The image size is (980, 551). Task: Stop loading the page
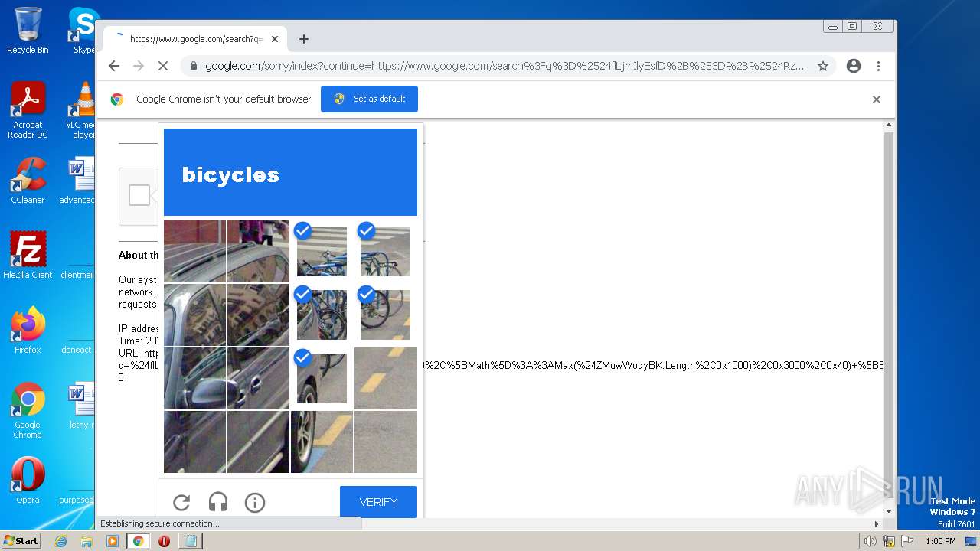pos(163,66)
